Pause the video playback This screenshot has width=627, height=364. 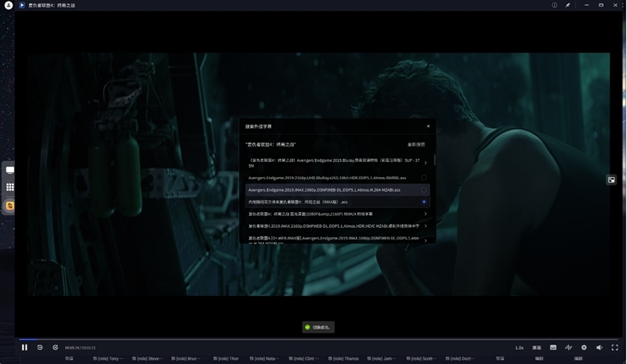24,348
